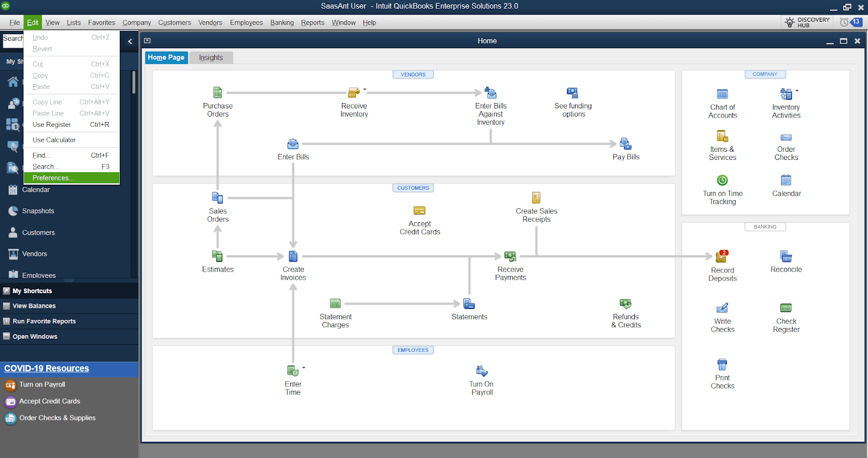Open Turn On Payroll workflow icon
This screenshot has width=868, height=458.
click(x=482, y=371)
